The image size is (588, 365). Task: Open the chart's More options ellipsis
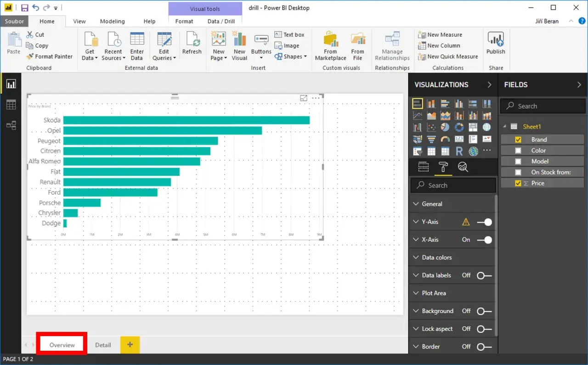[316, 98]
